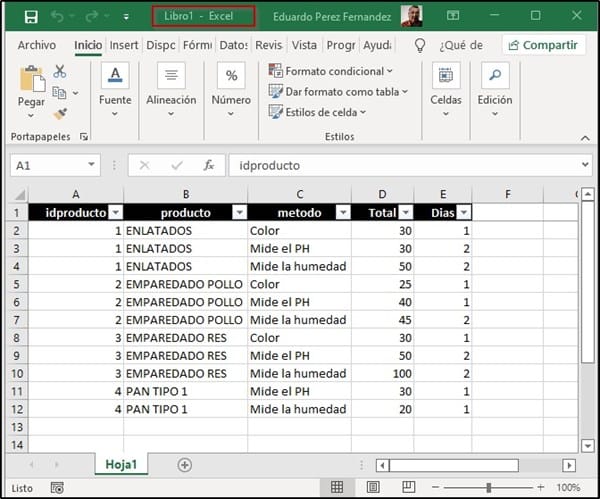Select Normal view in status bar
Screen dimensions: 600x499
337,488
